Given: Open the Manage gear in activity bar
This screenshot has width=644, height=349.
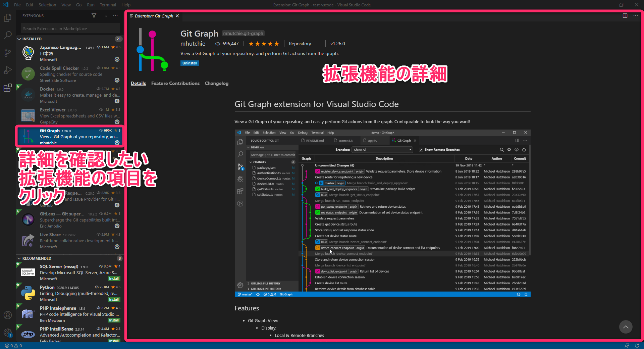Looking at the screenshot, I should pyautogui.click(x=8, y=333).
